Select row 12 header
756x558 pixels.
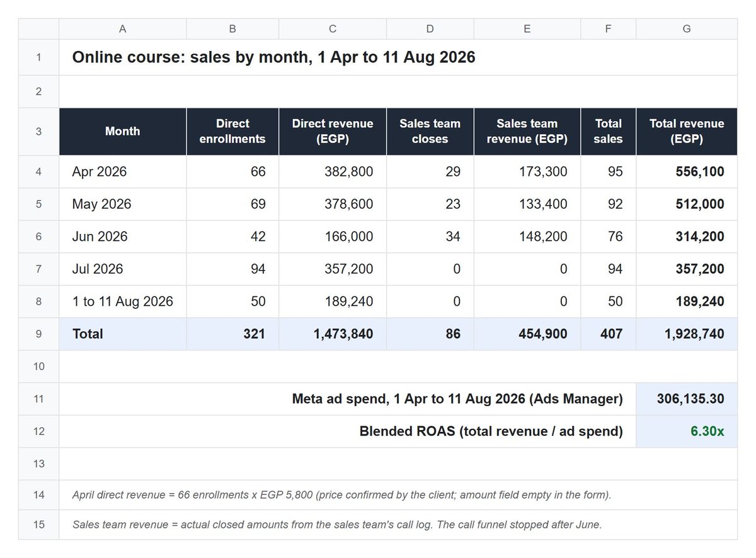[x=39, y=431]
